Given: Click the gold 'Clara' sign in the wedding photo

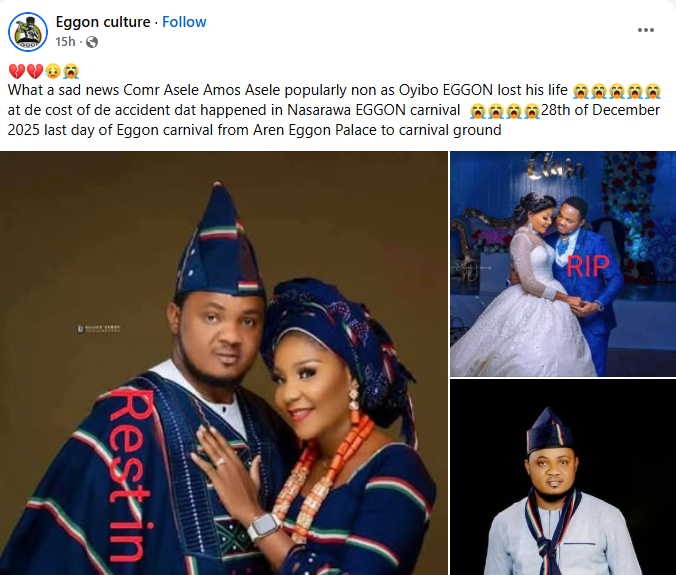Looking at the screenshot, I should point(557,166).
